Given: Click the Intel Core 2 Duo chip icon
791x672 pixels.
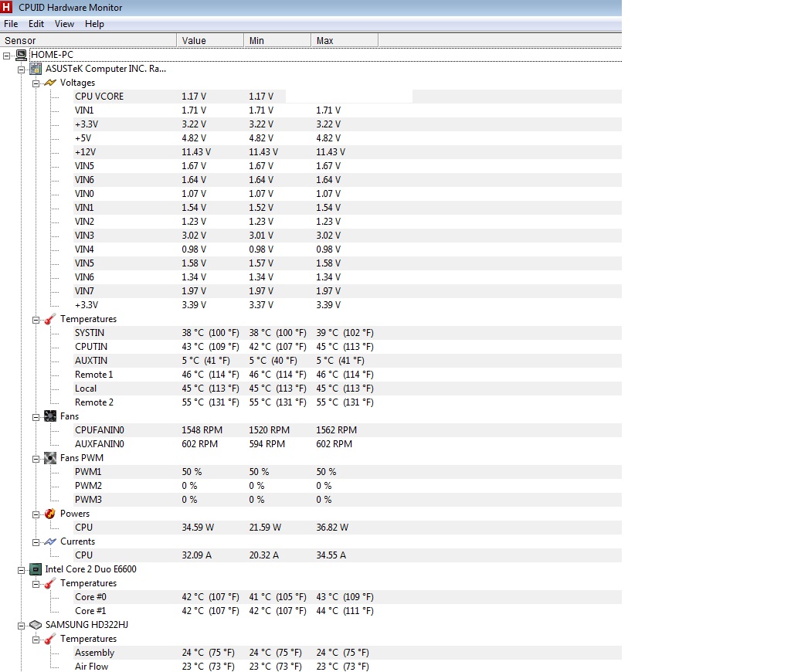Looking at the screenshot, I should point(36,569).
